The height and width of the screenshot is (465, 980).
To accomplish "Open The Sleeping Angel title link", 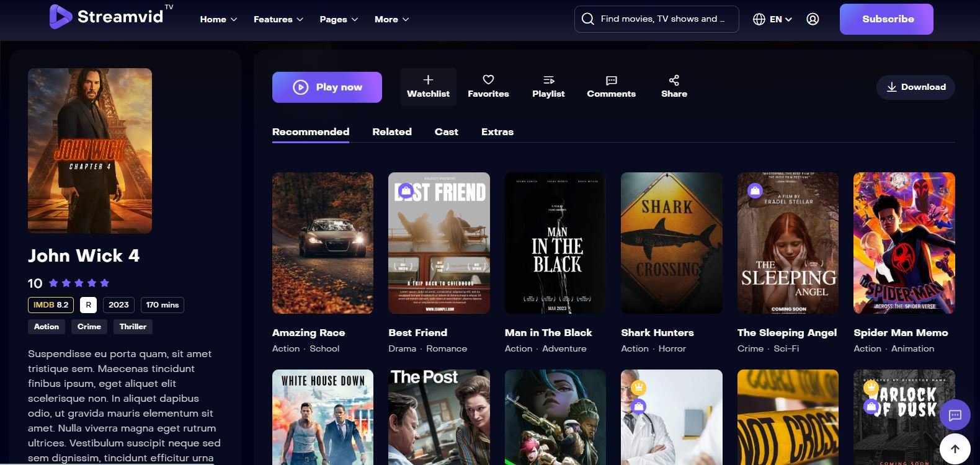I will point(787,333).
